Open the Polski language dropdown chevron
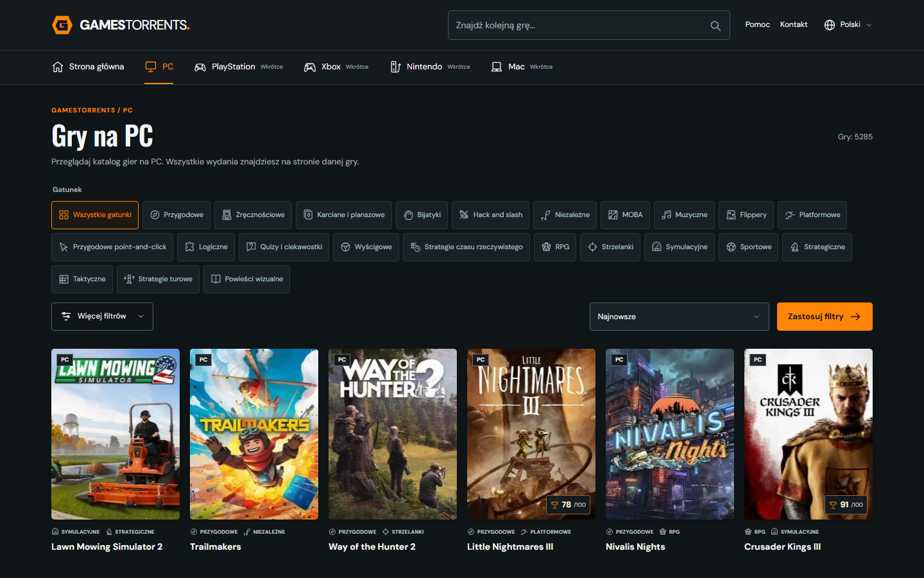Viewport: 924px width, 578px height. click(869, 25)
